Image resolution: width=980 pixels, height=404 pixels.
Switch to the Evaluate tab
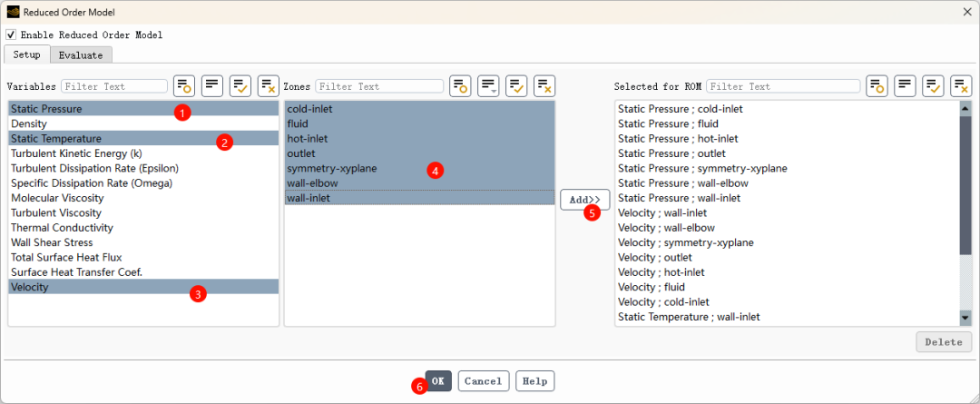click(x=81, y=54)
